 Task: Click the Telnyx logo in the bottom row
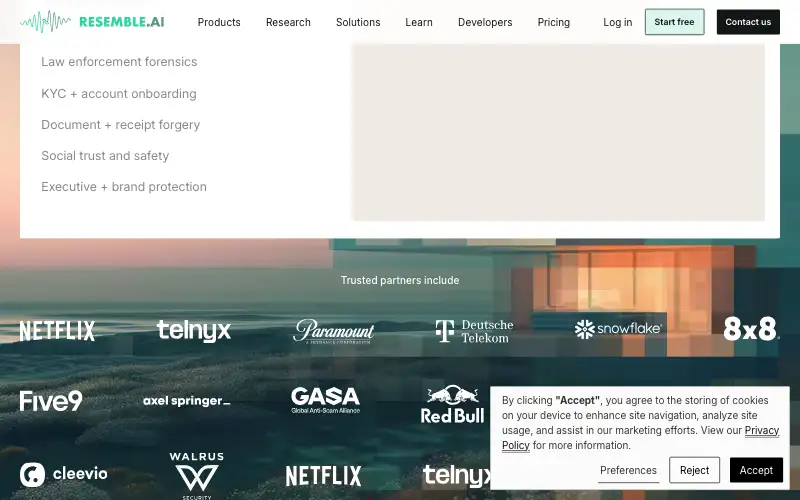coord(457,476)
